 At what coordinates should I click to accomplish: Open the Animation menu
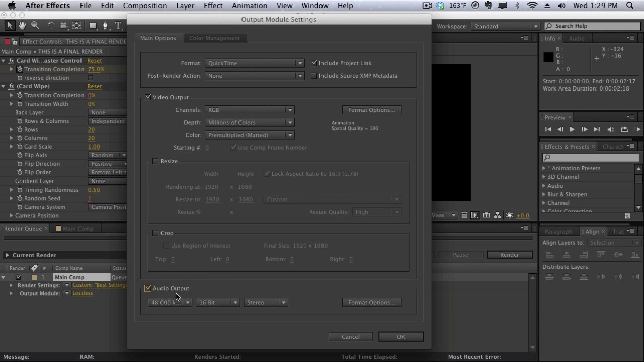click(250, 6)
